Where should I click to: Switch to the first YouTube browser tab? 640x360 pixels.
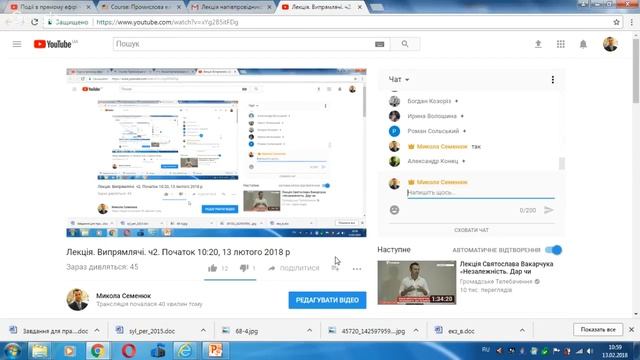(x=50, y=7)
